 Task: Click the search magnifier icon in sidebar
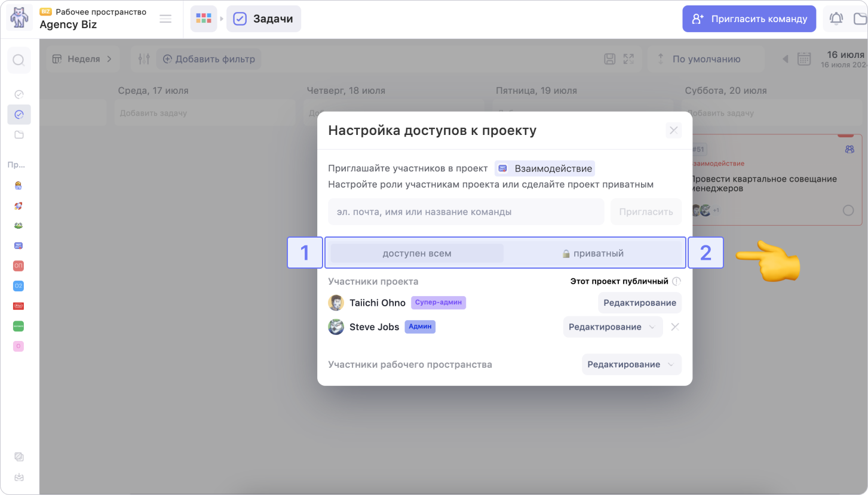(x=19, y=60)
